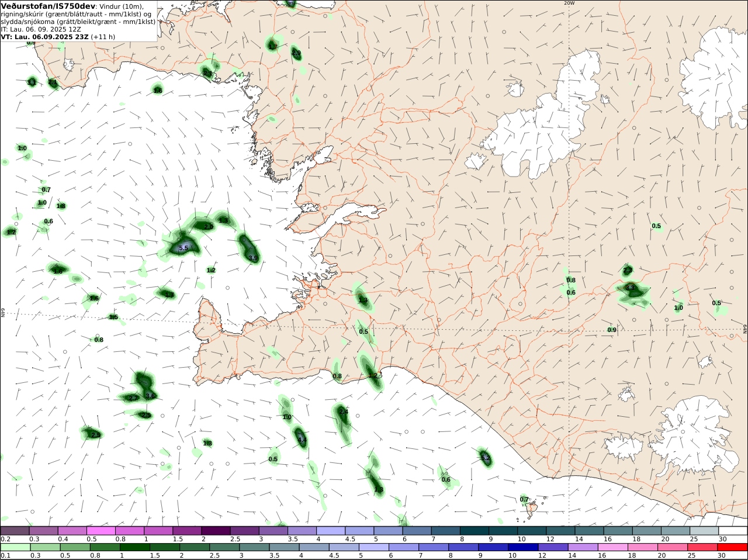This screenshot has height=560, width=748.
Task: Click the 0.9 precipitation value inland
Action: [612, 330]
